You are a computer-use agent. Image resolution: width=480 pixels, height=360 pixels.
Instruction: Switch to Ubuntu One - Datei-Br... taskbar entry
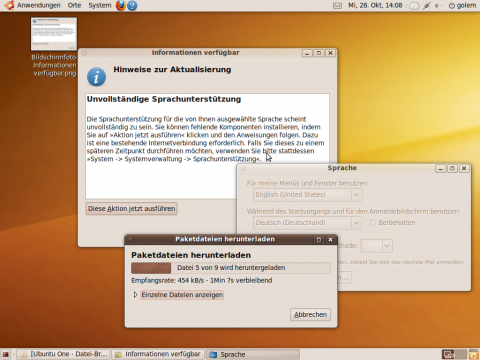[63, 354]
